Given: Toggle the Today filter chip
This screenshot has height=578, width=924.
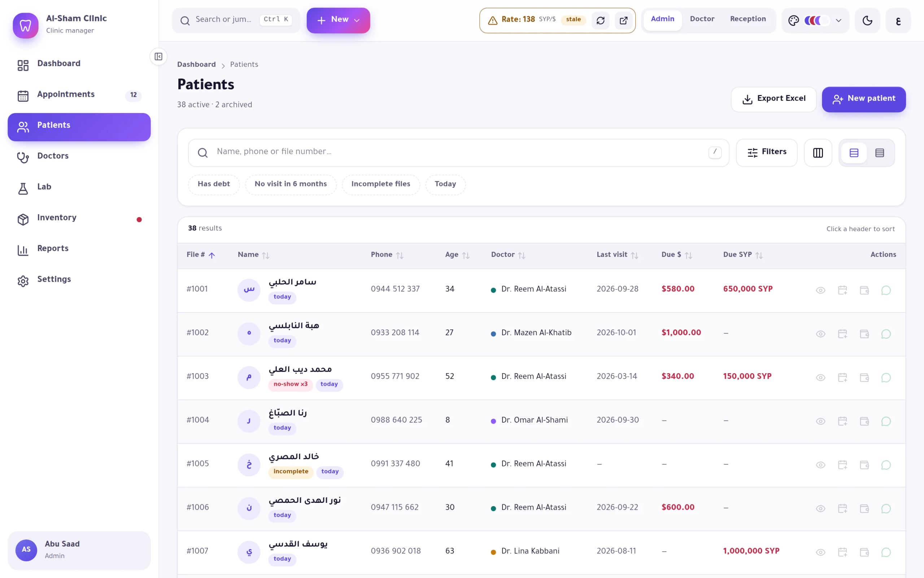Looking at the screenshot, I should (x=445, y=185).
